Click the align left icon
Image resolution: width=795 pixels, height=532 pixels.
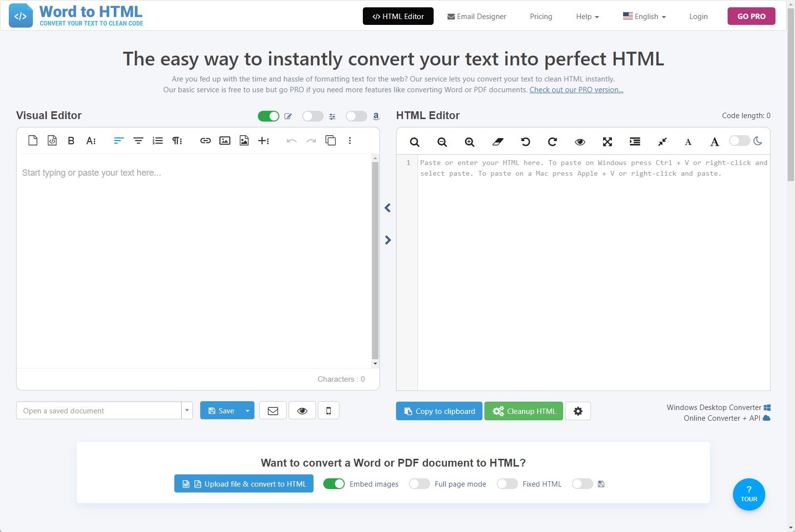pos(119,141)
